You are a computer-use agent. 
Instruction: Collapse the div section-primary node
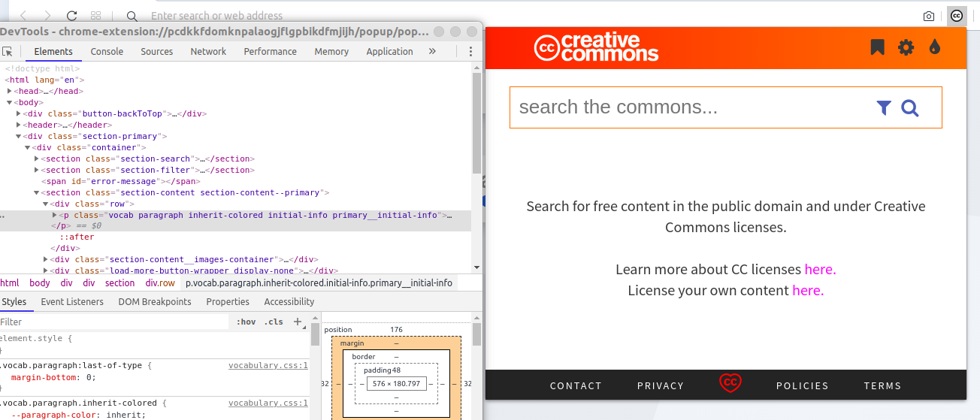coord(19,136)
